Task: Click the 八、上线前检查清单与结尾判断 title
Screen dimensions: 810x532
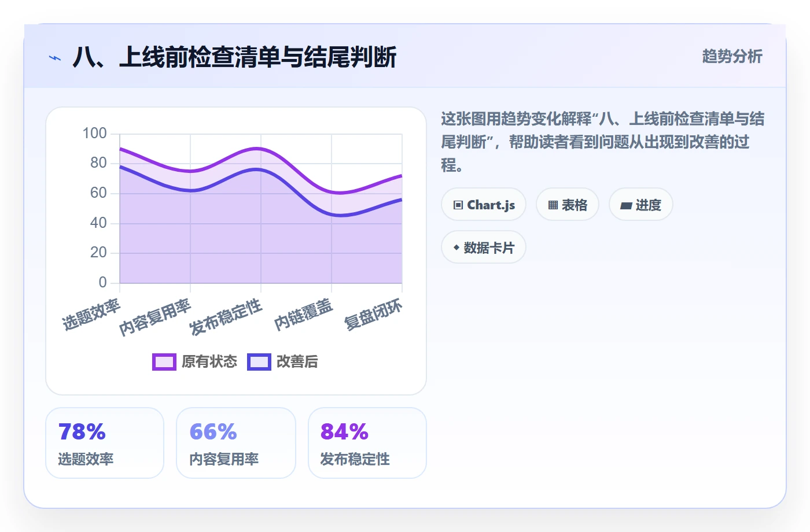Action: pyautogui.click(x=234, y=57)
